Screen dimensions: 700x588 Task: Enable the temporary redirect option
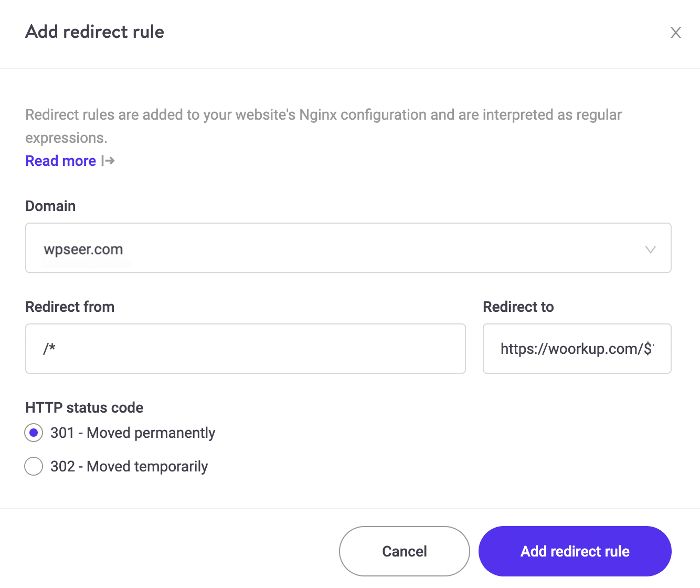tap(33, 466)
